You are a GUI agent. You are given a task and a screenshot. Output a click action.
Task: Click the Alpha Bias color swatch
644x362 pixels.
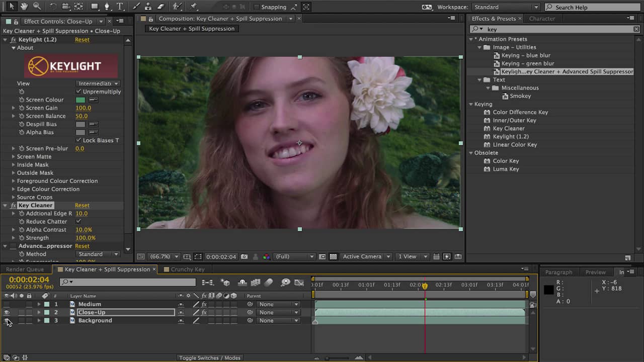80,132
